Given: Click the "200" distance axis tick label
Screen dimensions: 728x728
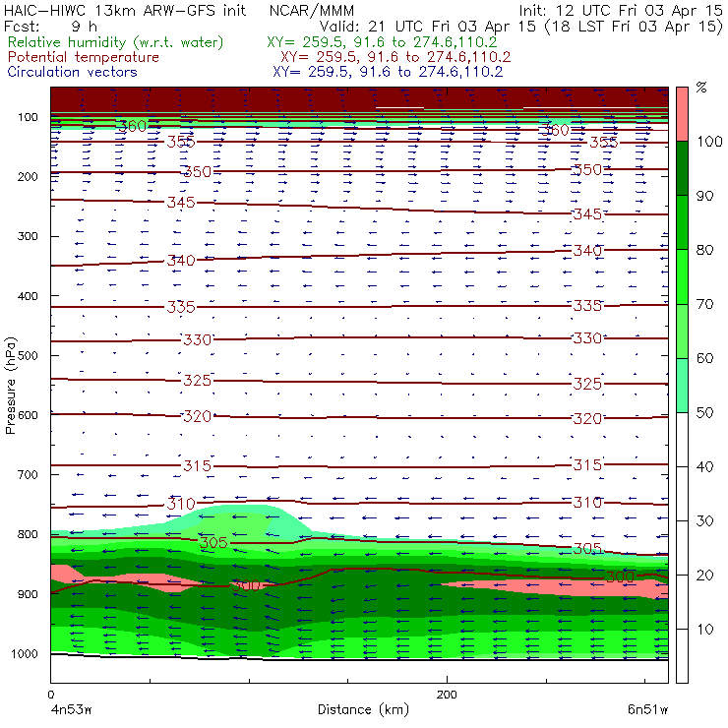Looking at the screenshot, I should (447, 695).
